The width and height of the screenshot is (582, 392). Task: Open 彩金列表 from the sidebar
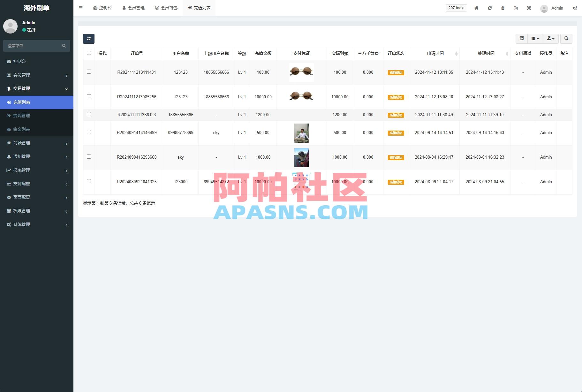[21, 129]
